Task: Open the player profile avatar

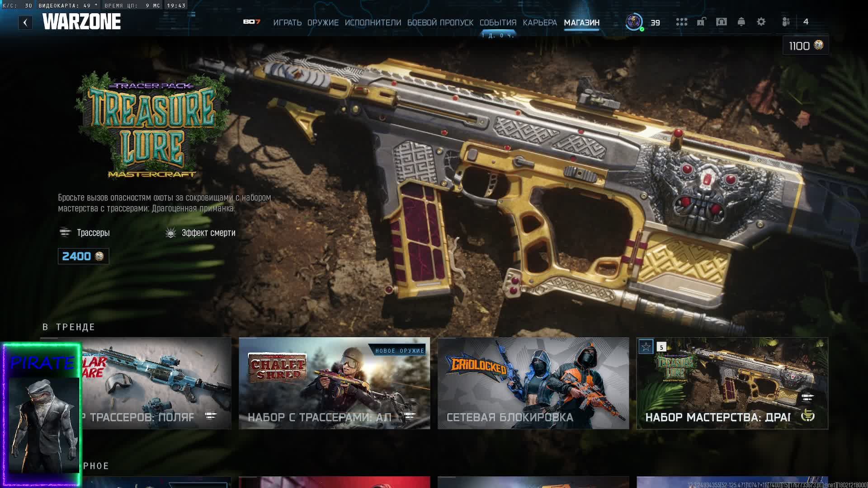Action: (634, 22)
